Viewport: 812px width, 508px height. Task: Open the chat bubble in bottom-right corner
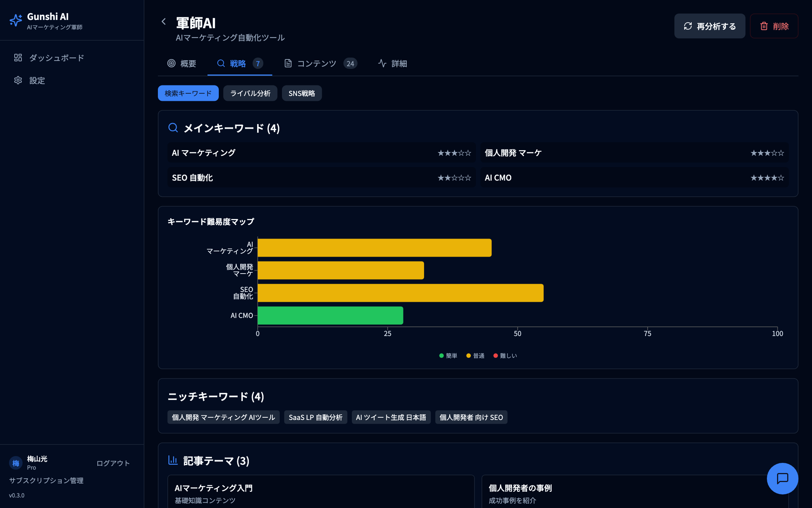(783, 479)
